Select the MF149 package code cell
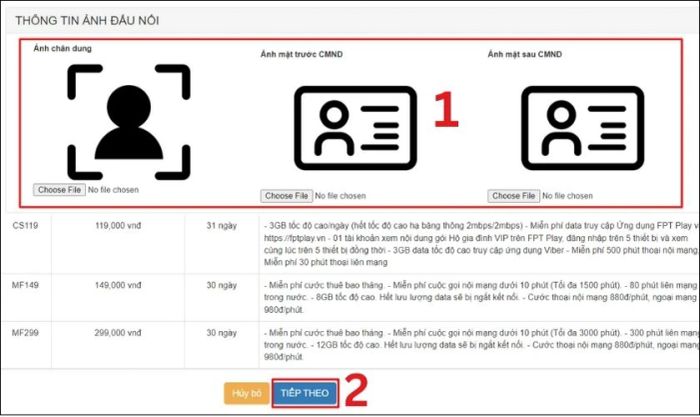The height and width of the screenshot is (417, 700). coord(25,285)
